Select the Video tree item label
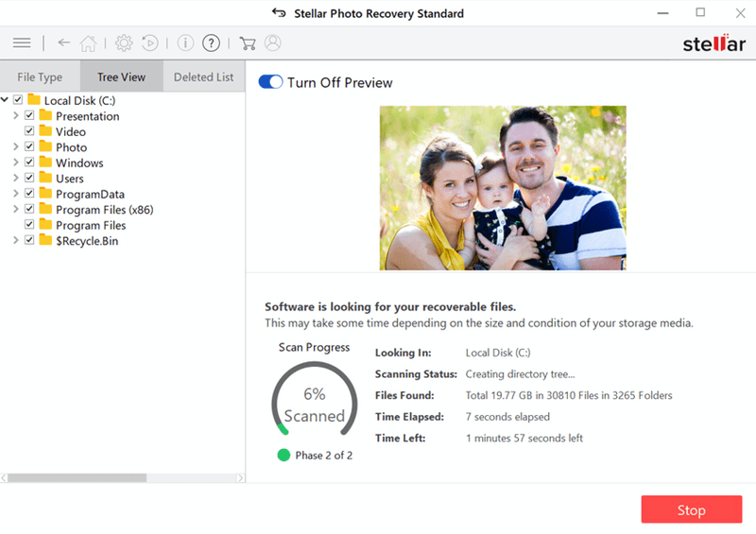This screenshot has height=534, width=756. 71,131
